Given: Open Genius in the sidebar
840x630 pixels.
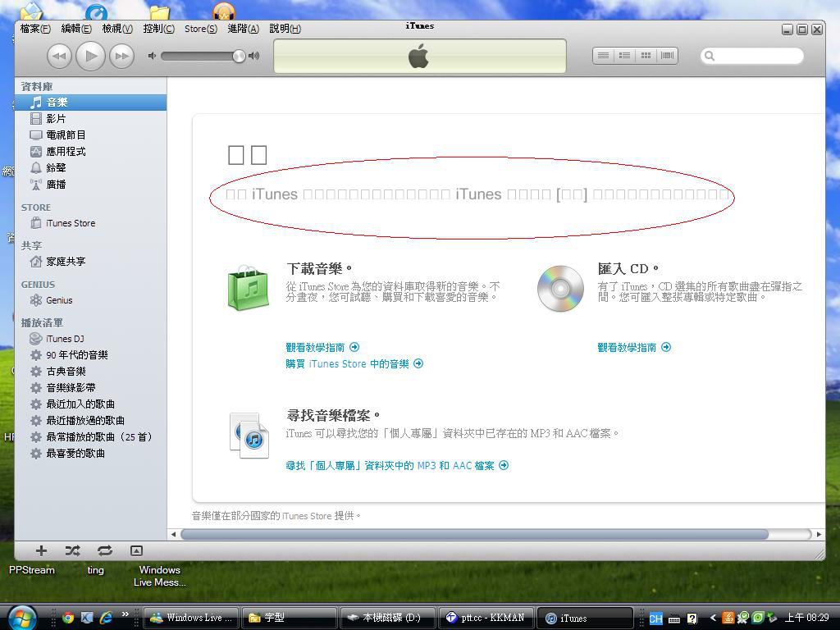Looking at the screenshot, I should [x=90, y=300].
